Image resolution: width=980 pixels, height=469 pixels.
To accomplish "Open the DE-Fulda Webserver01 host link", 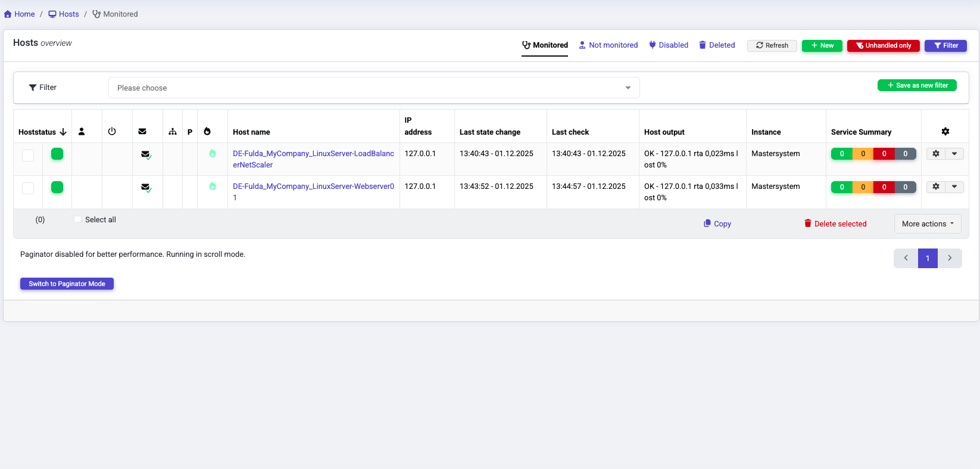I will [x=313, y=187].
